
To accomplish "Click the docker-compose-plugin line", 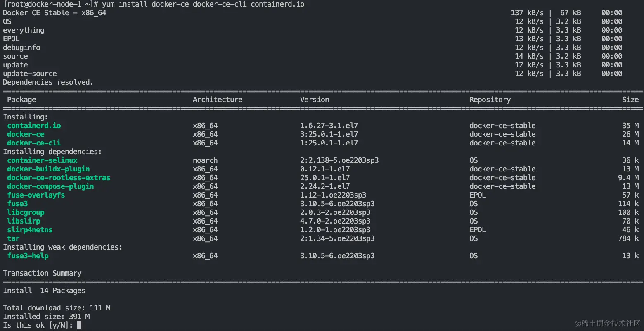I will coord(50,186).
